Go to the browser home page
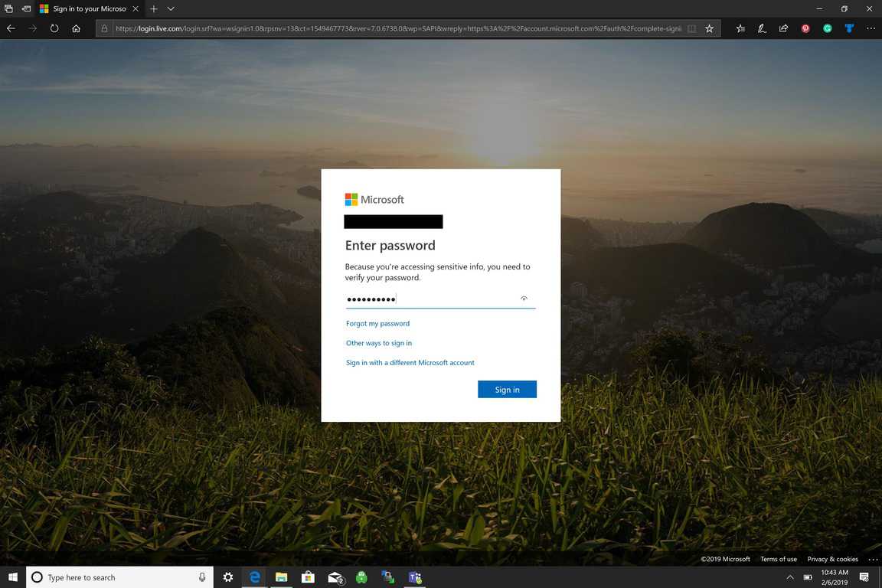 76,28
